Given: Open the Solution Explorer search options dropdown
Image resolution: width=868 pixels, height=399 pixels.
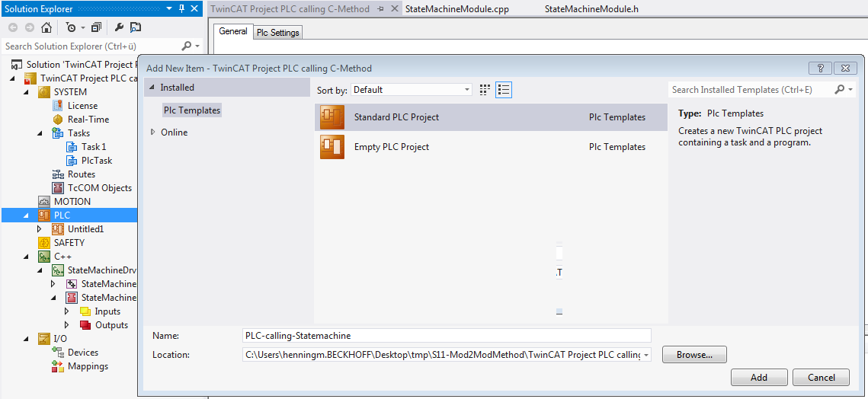Looking at the screenshot, I should pyautogui.click(x=198, y=46).
